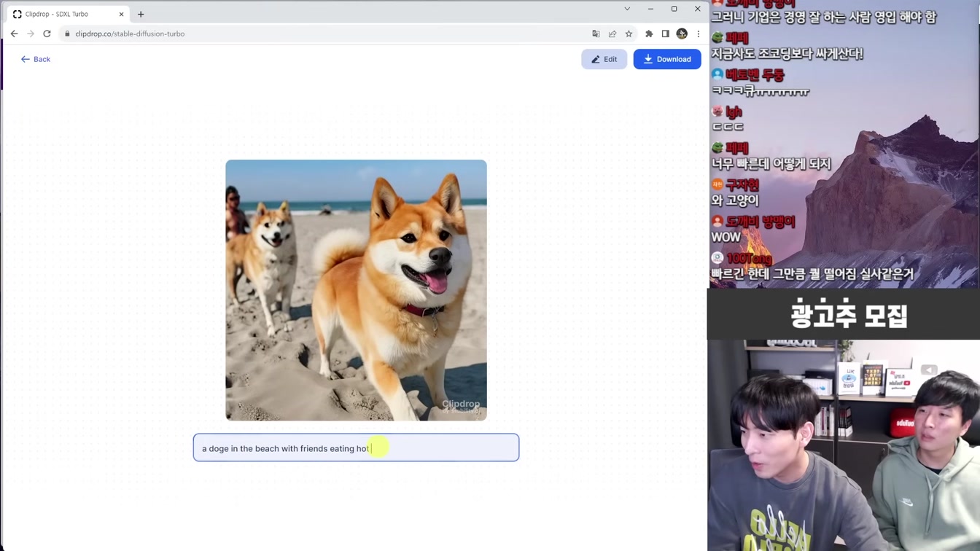The image size is (980, 551).
Task: Click the browser forward arrow
Action: click(x=31, y=34)
